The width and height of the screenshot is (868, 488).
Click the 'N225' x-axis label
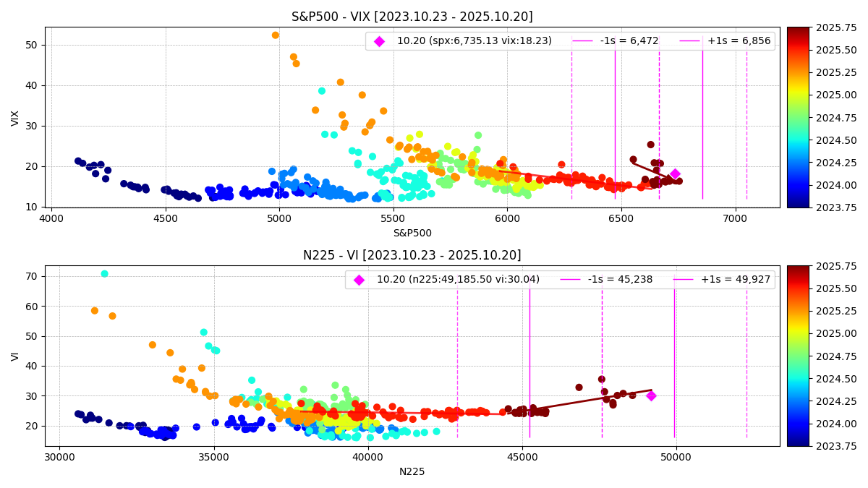tap(412, 472)
